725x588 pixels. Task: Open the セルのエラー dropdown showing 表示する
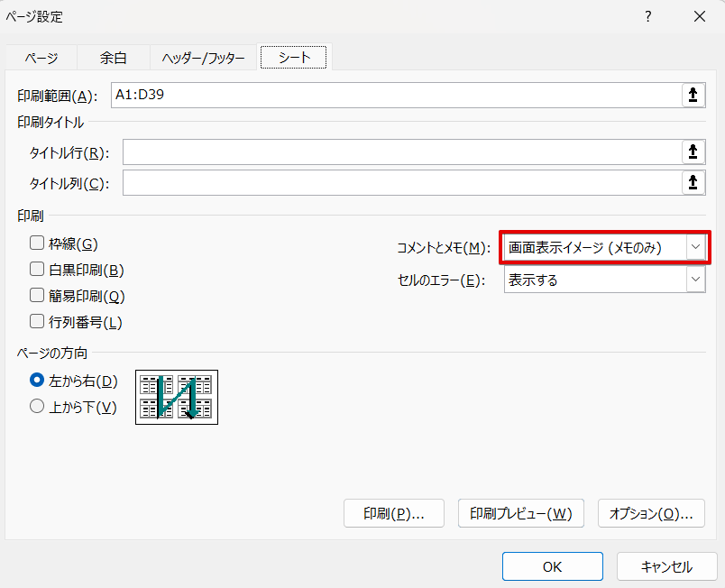point(696,280)
